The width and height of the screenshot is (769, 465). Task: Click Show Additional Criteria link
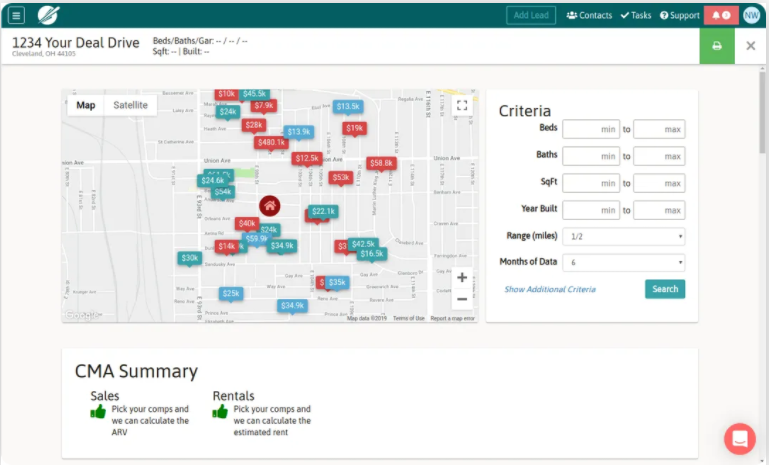click(x=550, y=289)
